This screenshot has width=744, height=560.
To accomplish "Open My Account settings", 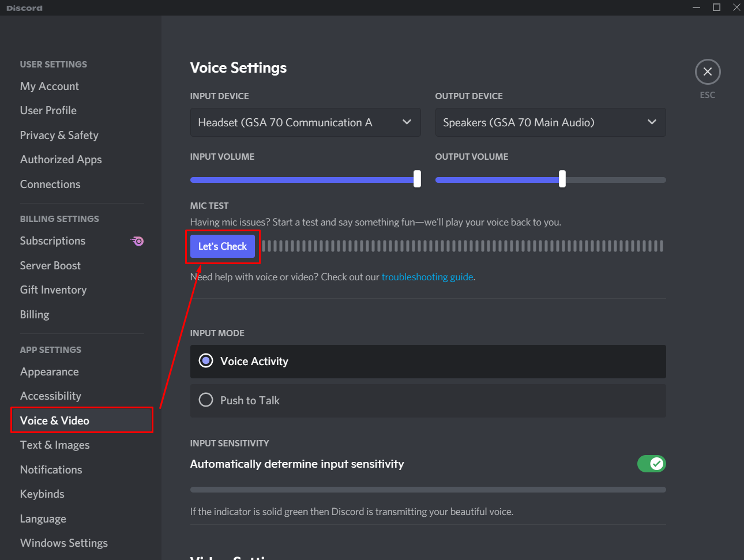I will click(x=50, y=86).
